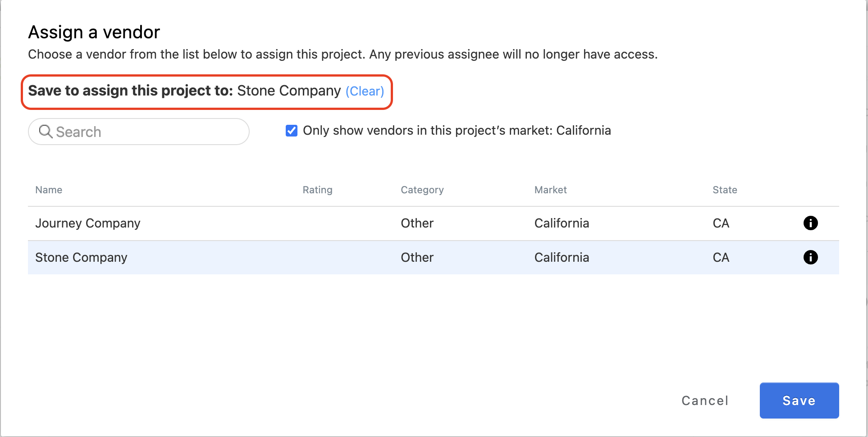Click the magnifying glass search icon
Image resolution: width=868 pixels, height=437 pixels.
(x=46, y=132)
